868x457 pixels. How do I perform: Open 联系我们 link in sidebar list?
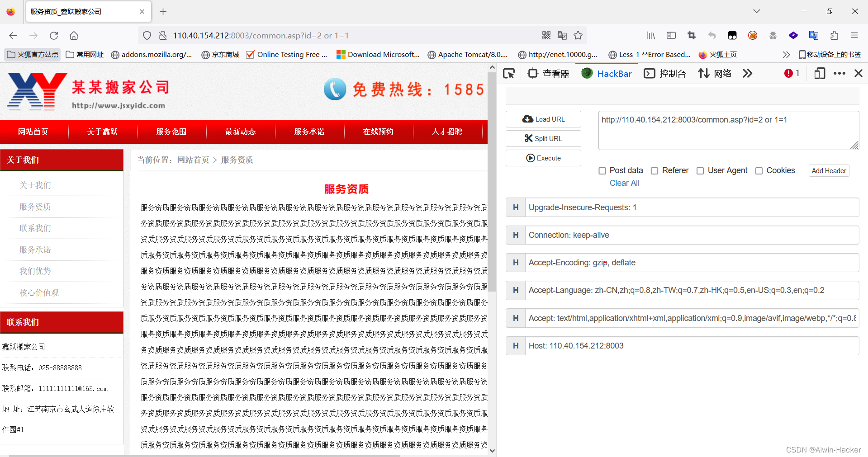(35, 228)
